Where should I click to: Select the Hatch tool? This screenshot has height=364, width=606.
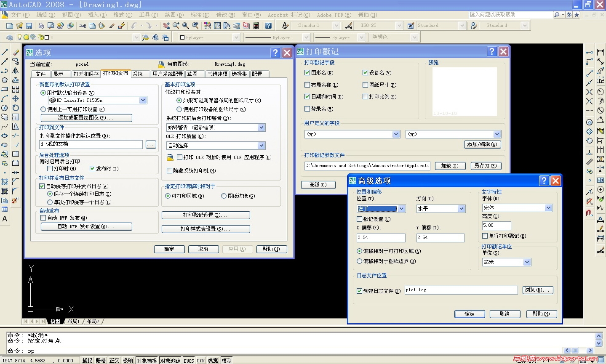point(5,182)
